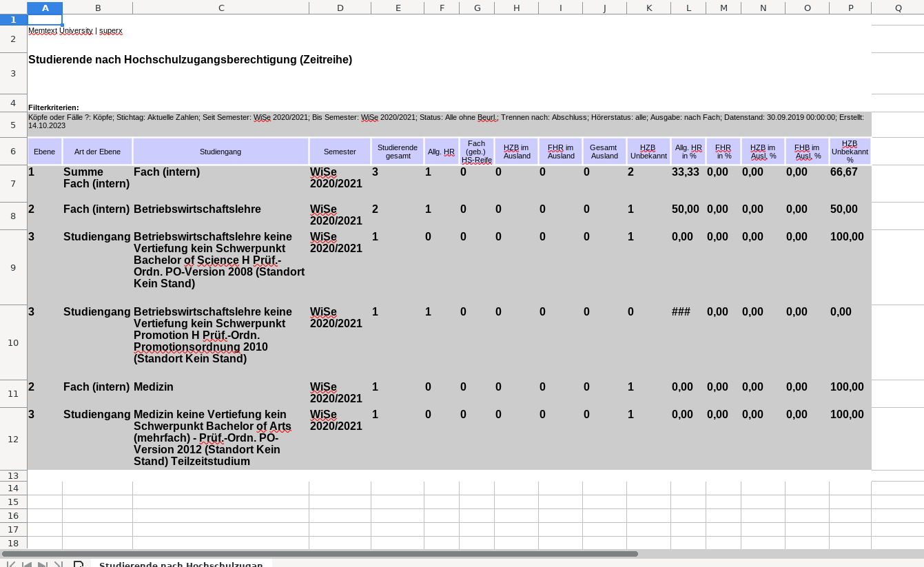The width and height of the screenshot is (924, 567).
Task: Click the 'HZB Unbekannt %' header cell
Action: (x=850, y=152)
